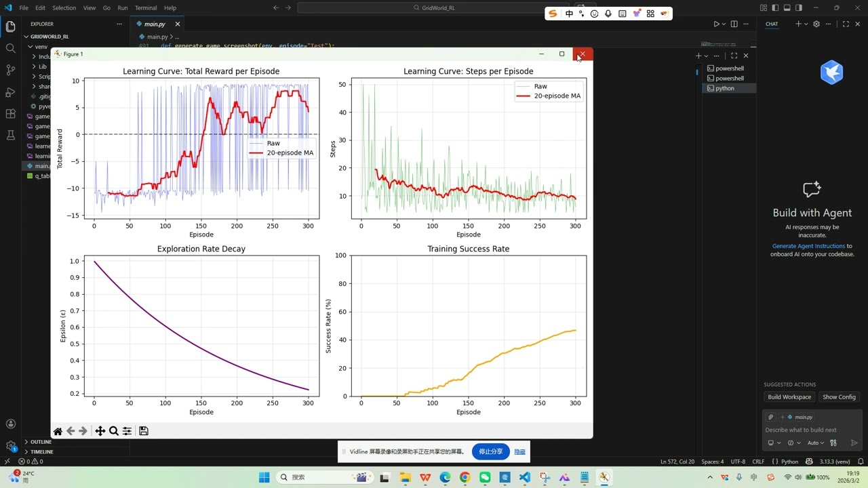Image resolution: width=868 pixels, height=488 pixels.
Task: Open the Run and Debug view
Action: click(10, 92)
